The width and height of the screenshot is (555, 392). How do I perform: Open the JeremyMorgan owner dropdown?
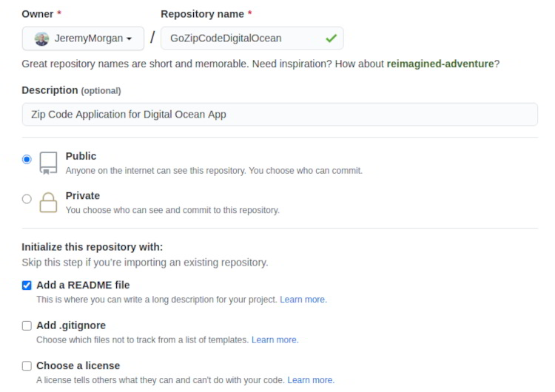[83, 38]
